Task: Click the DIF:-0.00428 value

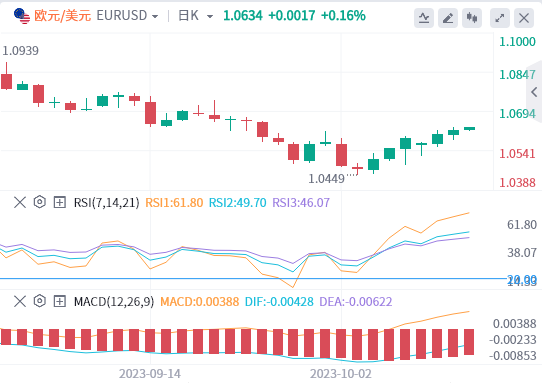Action: pos(279,302)
